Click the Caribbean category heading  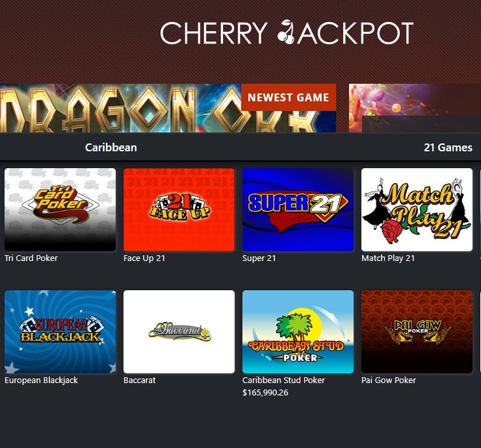(111, 147)
